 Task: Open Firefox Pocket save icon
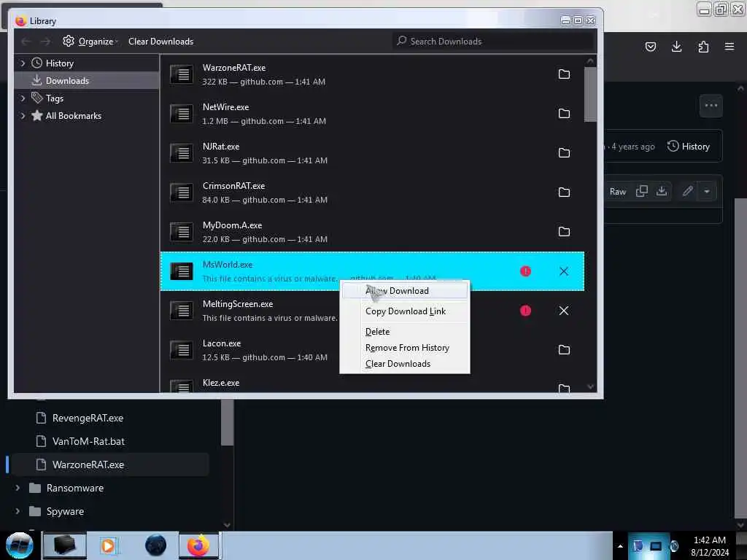pos(650,47)
